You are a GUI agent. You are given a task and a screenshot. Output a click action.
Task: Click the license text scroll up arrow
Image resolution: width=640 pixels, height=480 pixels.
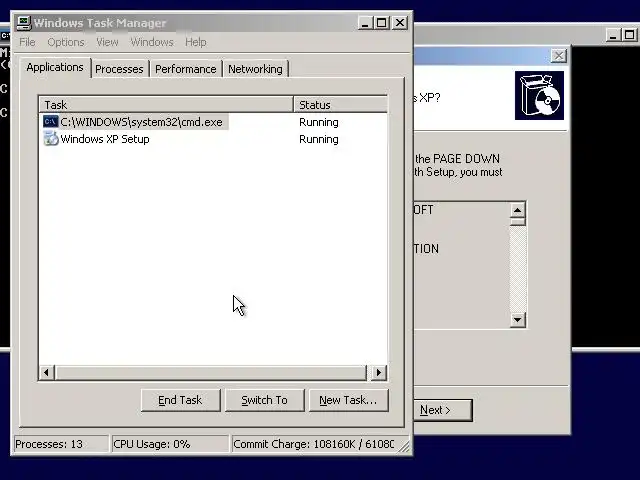pos(518,210)
